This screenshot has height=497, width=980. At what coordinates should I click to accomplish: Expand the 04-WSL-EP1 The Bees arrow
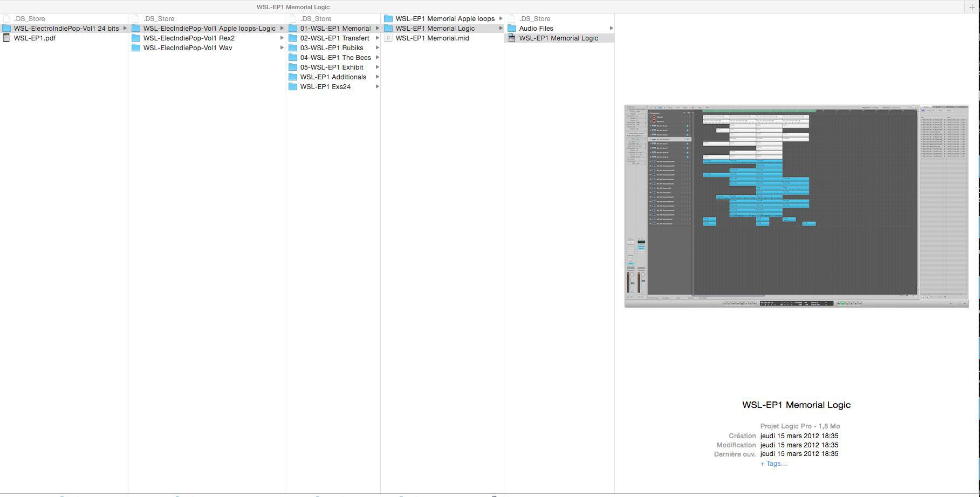[378, 57]
